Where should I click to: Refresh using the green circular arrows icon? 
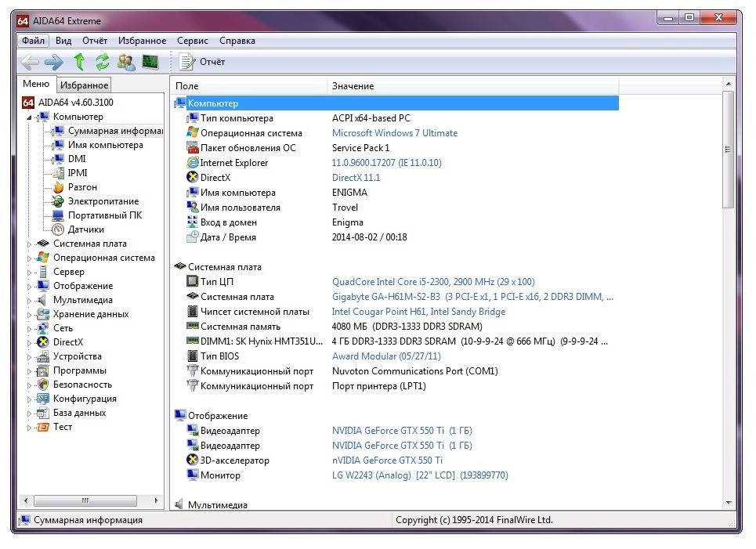click(x=102, y=62)
